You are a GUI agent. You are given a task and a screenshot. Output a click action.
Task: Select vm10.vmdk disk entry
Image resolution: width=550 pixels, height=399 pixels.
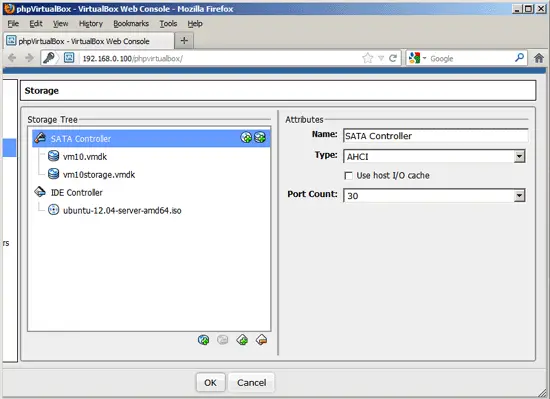point(85,156)
